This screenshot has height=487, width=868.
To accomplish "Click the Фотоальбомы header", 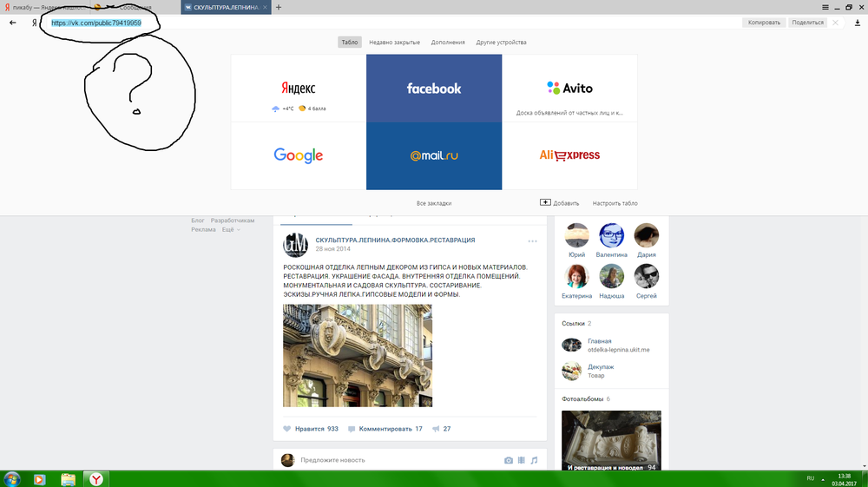I will coord(586,399).
